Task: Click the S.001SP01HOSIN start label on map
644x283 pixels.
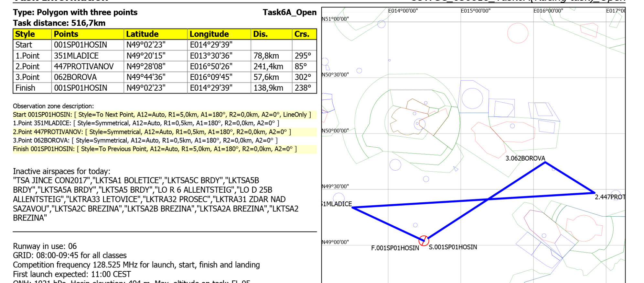Action: click(453, 247)
